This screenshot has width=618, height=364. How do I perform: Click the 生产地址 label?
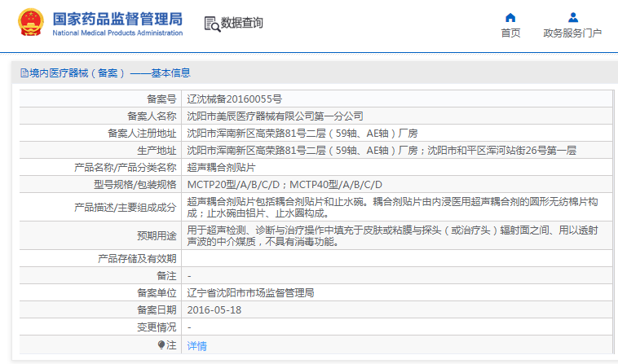pos(157,151)
